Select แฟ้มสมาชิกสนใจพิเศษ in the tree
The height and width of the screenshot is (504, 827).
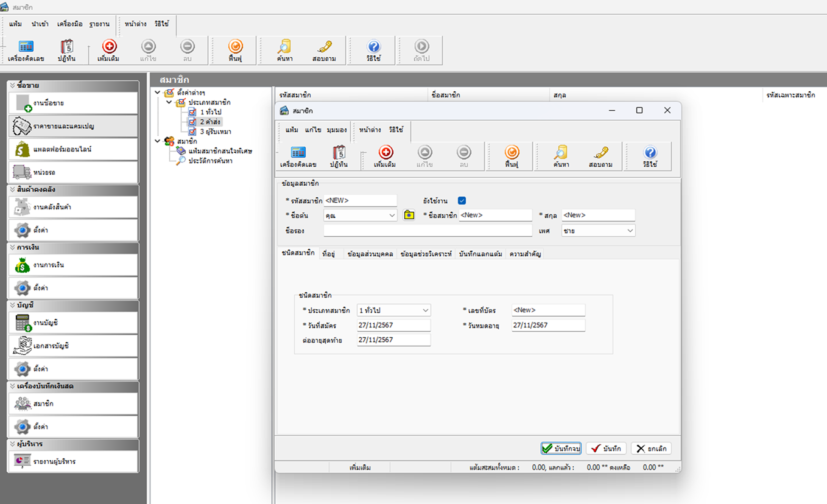coord(220,151)
